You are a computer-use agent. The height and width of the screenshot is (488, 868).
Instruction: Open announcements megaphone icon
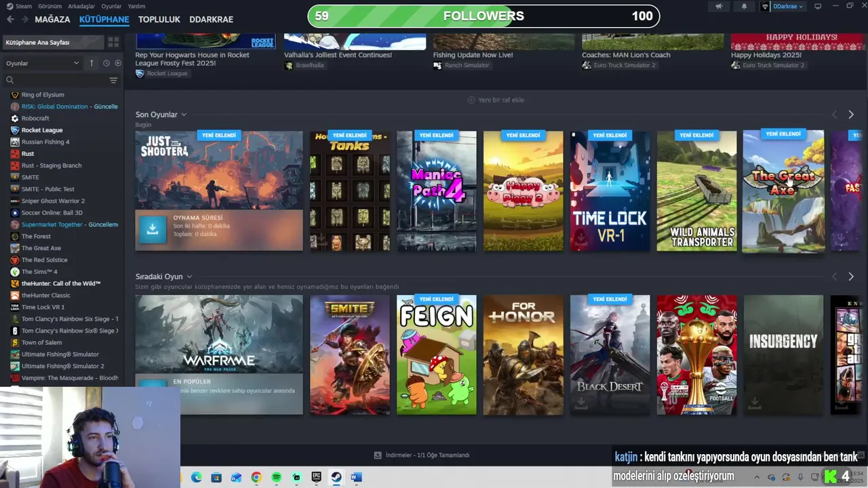(x=719, y=6)
